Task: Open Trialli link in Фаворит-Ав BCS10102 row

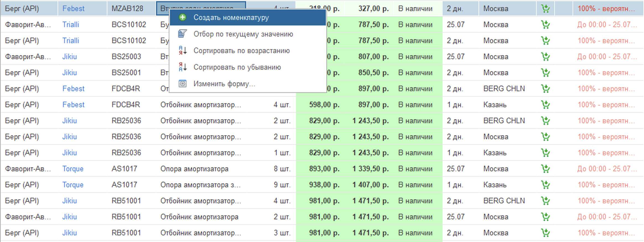Action: click(71, 25)
